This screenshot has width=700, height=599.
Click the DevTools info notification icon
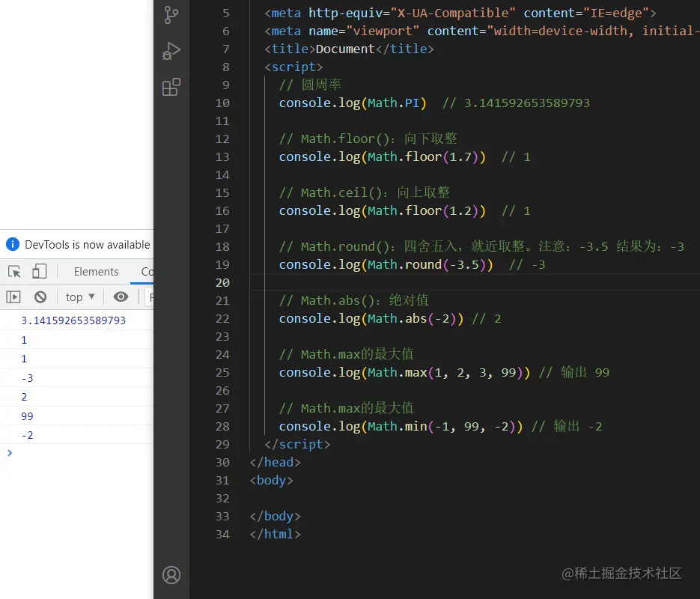click(13, 244)
